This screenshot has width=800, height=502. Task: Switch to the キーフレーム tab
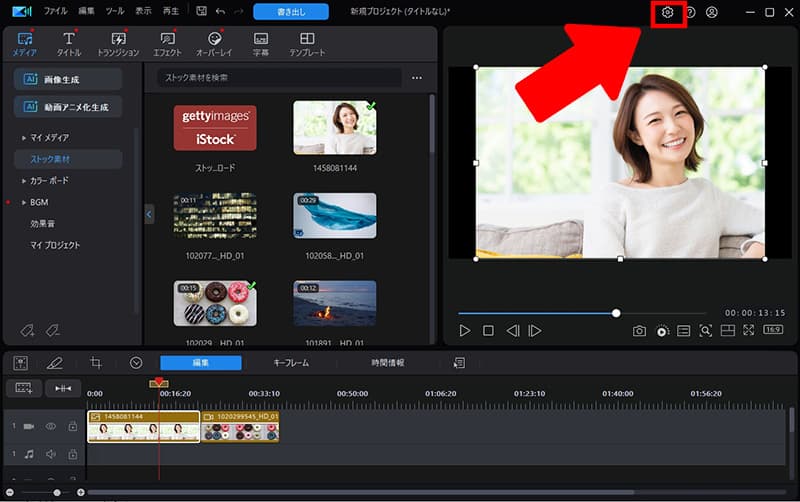291,363
